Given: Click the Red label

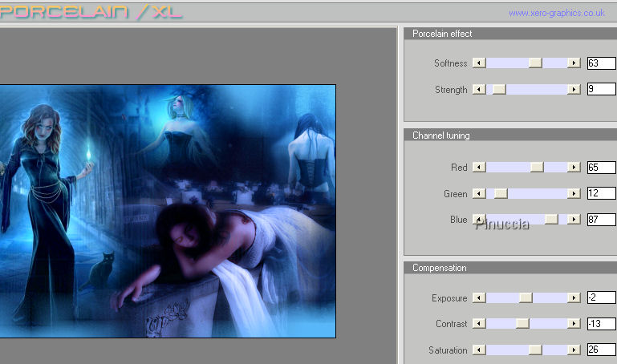Looking at the screenshot, I should 459,168.
